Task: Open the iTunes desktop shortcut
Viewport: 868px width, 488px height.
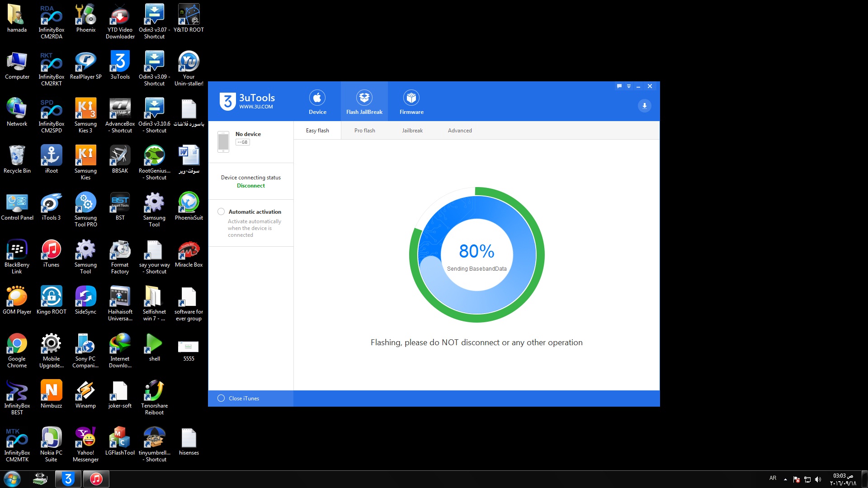Action: coord(52,253)
